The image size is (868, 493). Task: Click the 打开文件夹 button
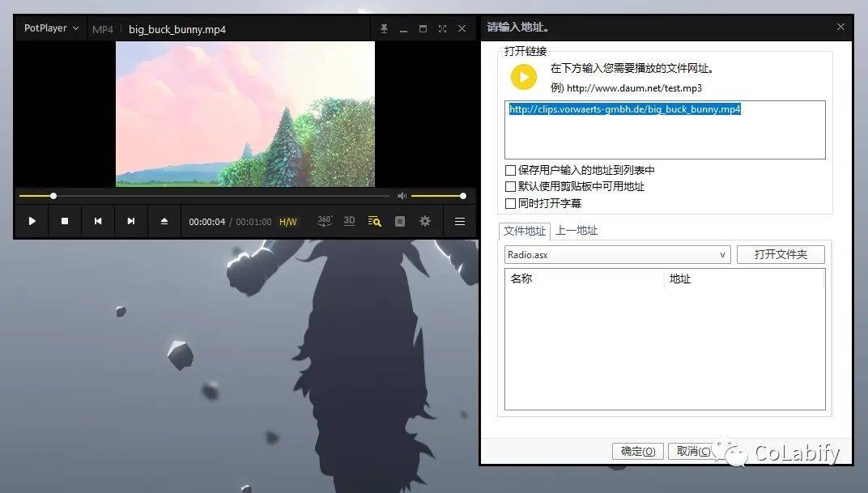[x=780, y=254]
